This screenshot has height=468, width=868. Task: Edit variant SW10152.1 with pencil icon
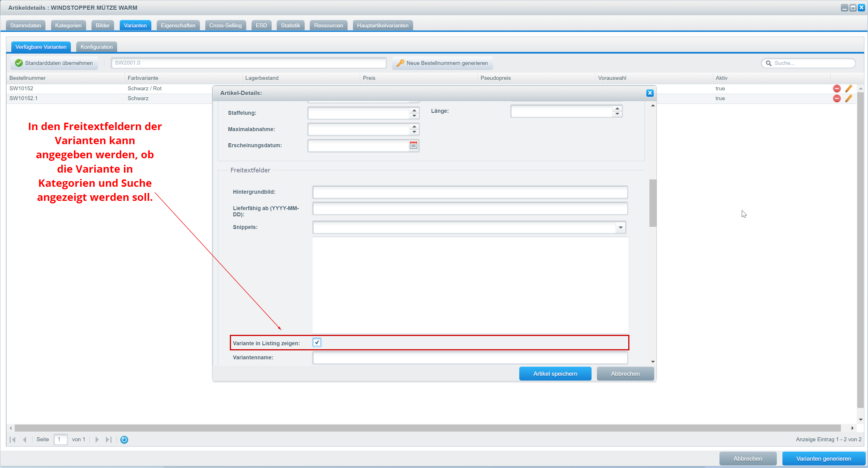coord(849,98)
